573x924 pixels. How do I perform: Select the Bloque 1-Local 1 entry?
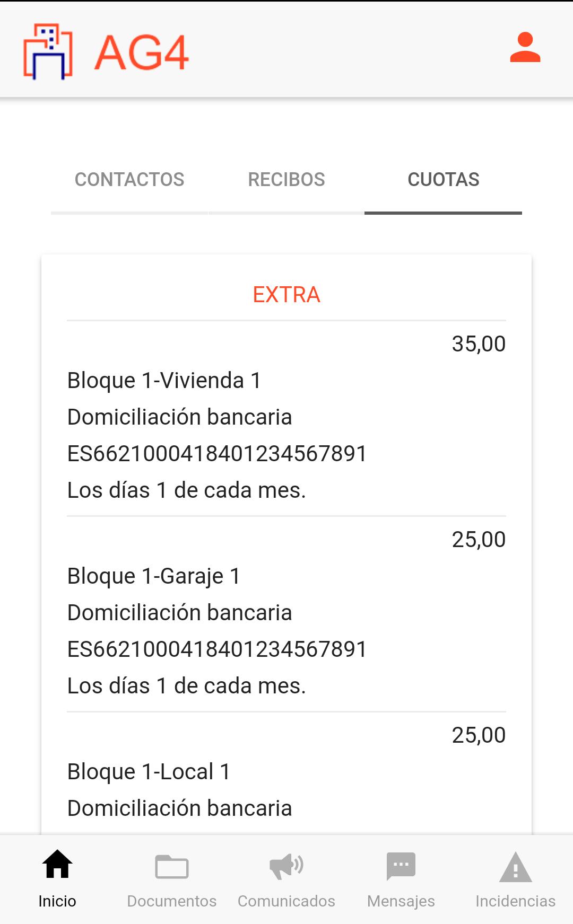click(x=149, y=772)
